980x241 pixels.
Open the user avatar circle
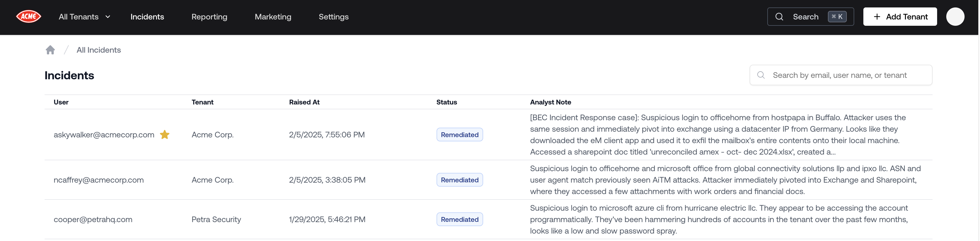pos(955,17)
